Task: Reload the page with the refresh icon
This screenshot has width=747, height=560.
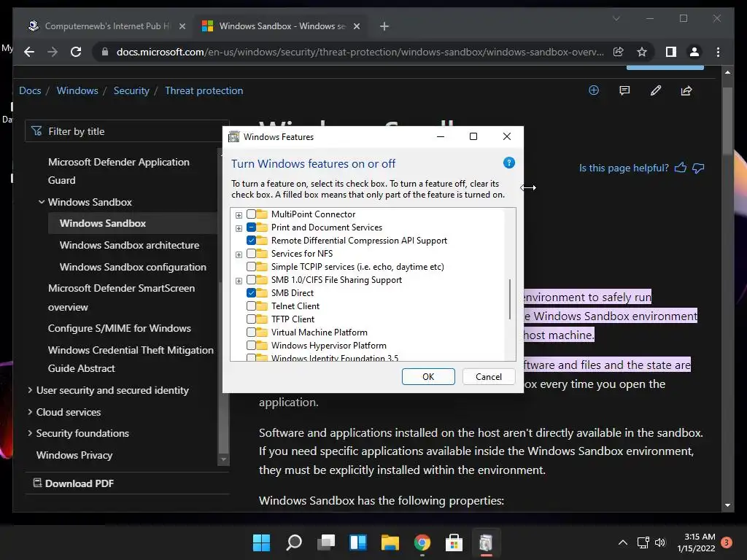Action: click(76, 52)
